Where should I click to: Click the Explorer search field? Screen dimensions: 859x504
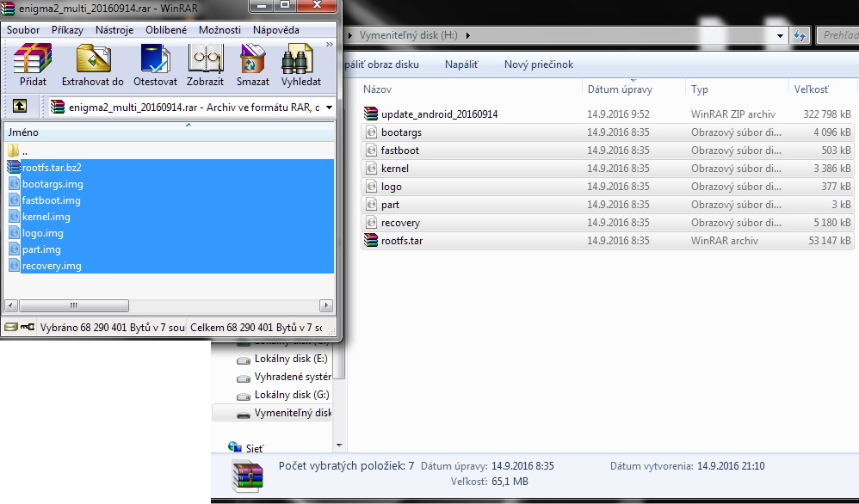(x=837, y=35)
